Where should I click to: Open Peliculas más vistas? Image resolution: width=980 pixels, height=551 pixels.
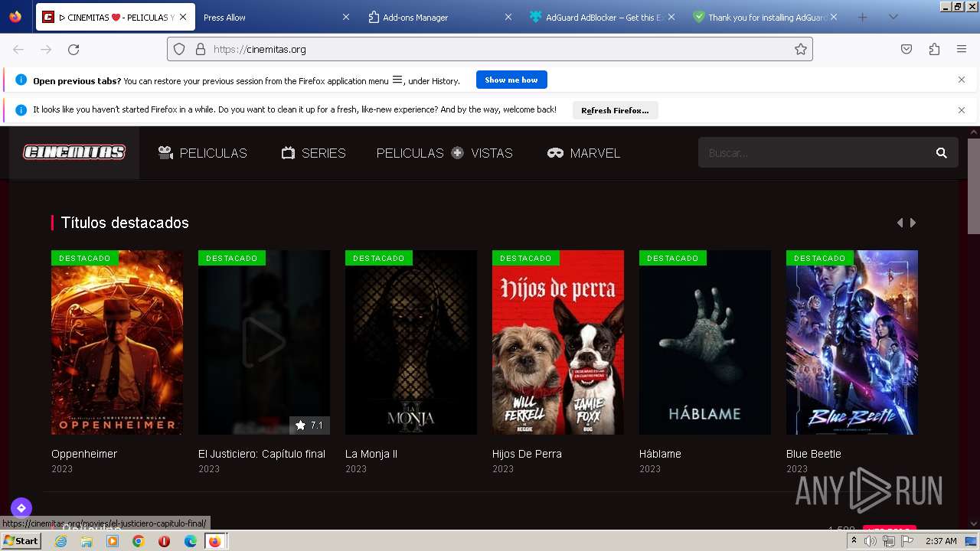click(x=444, y=153)
